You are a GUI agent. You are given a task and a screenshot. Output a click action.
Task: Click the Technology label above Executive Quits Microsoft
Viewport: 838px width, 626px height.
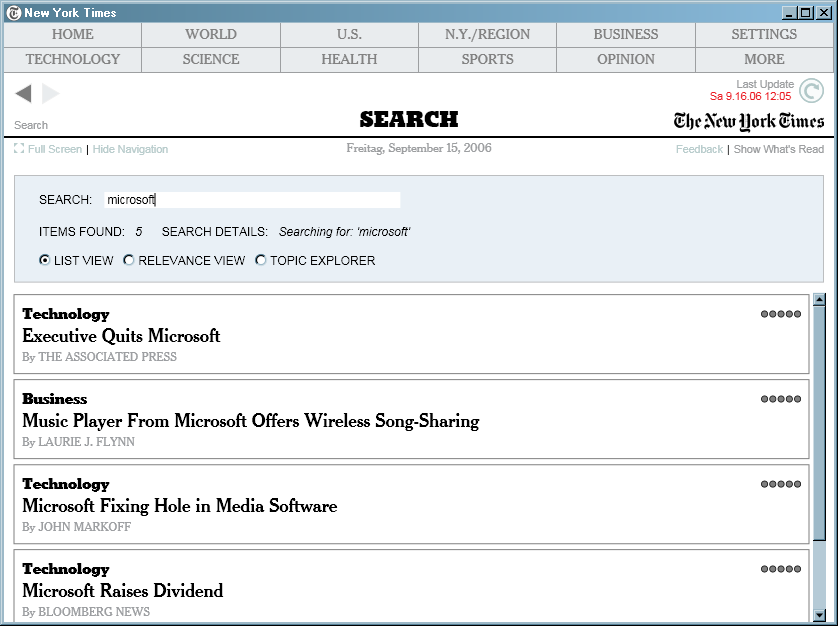[66, 314]
